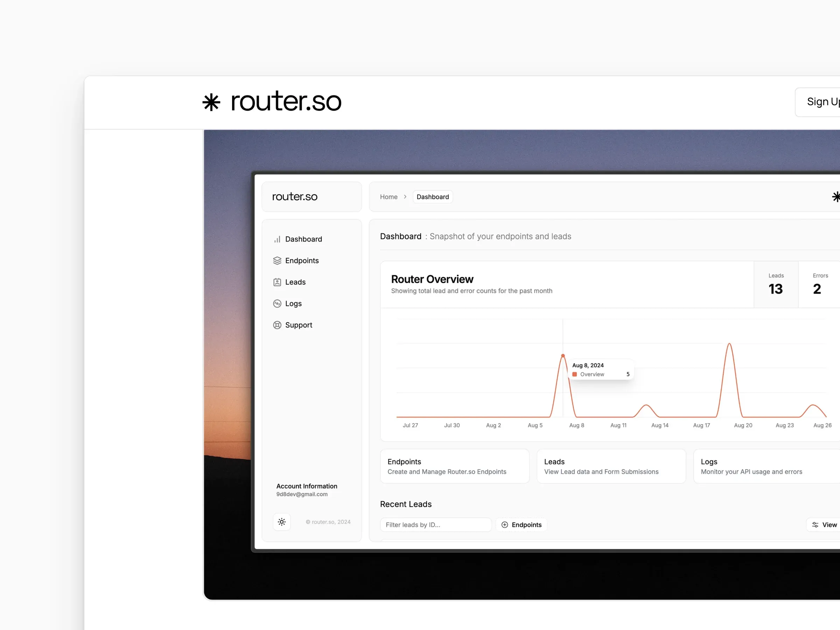The width and height of the screenshot is (840, 630).
Task: Click the Aug 8 data point on chart
Action: 563,356
